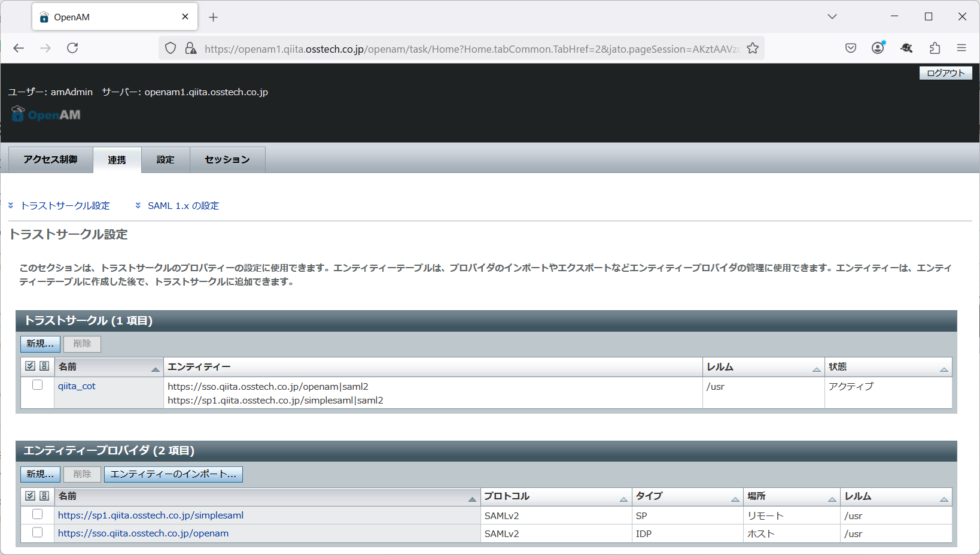Check the sp1.qiita.osstech.co.jp/simplesaml row checkbox
Screen dimensions: 980x555
(37, 514)
